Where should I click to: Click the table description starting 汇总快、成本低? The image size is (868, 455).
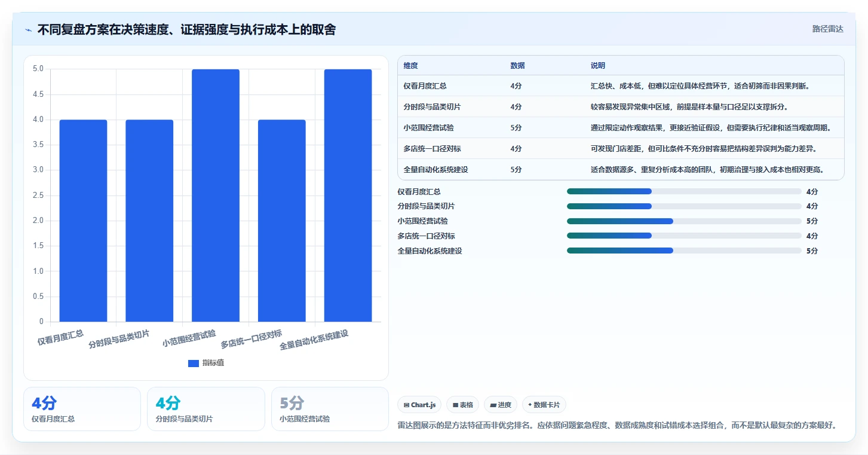(x=700, y=86)
